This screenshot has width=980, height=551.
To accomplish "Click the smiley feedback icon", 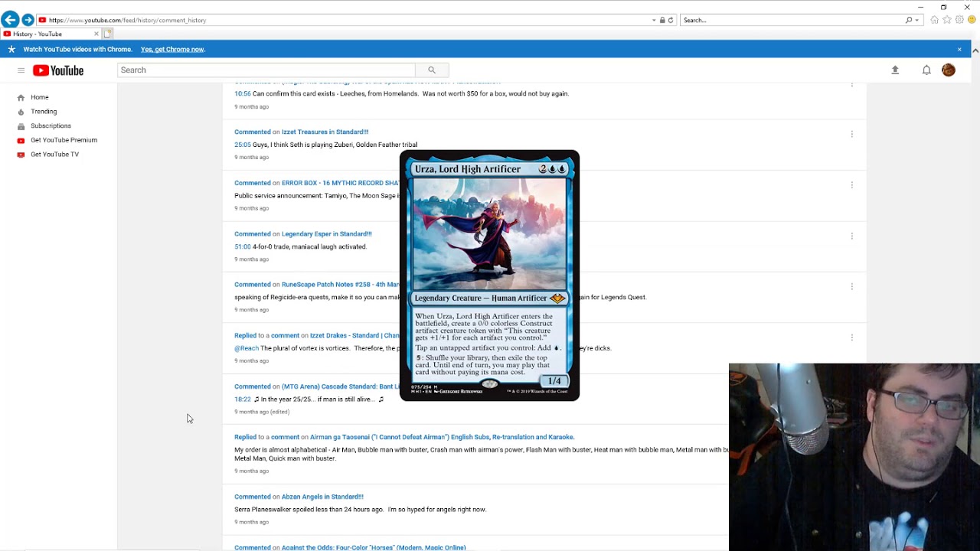I will click(972, 20).
